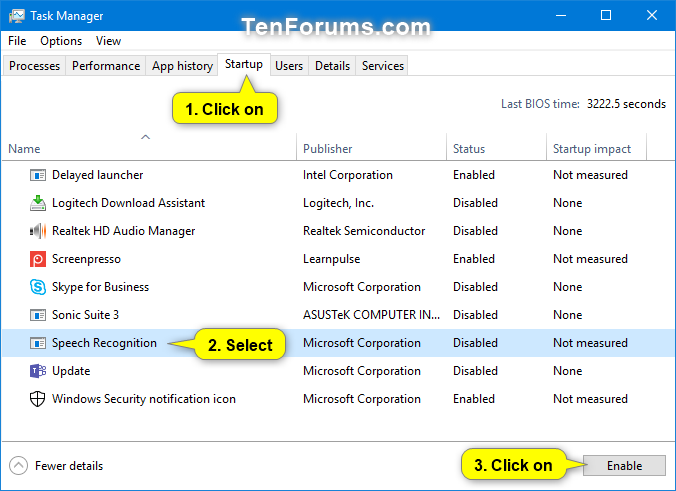This screenshot has width=676, height=491.
Task: Click the 3222.5 seconds BIOS time value
Action: pos(626,104)
